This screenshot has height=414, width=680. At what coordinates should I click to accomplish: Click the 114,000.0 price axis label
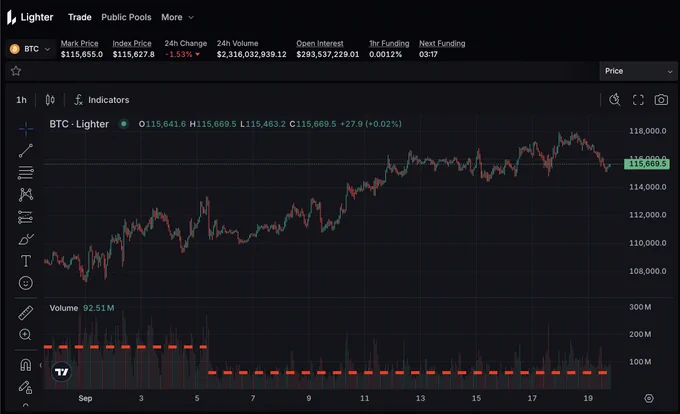pos(647,187)
